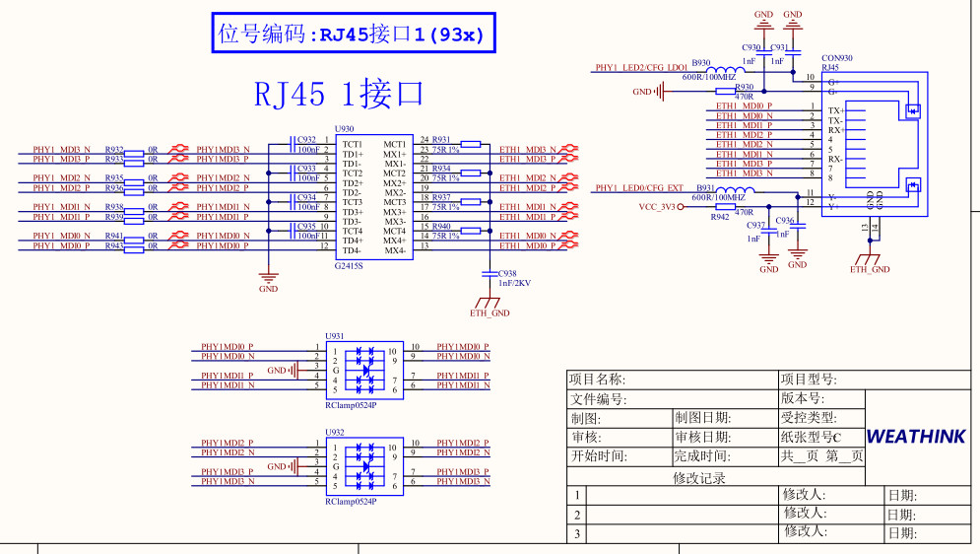
Task: Select the 修改记录 header
Action: (x=699, y=478)
